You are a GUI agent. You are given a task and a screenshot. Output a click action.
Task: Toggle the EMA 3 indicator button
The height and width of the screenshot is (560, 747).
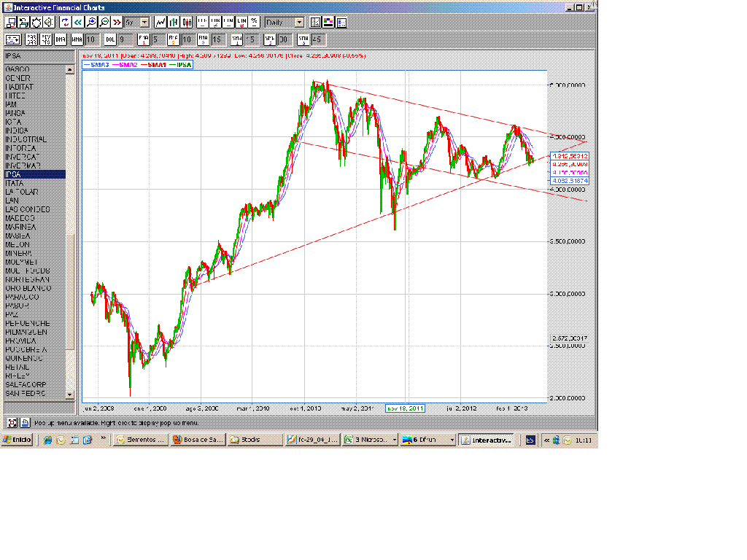coord(203,39)
